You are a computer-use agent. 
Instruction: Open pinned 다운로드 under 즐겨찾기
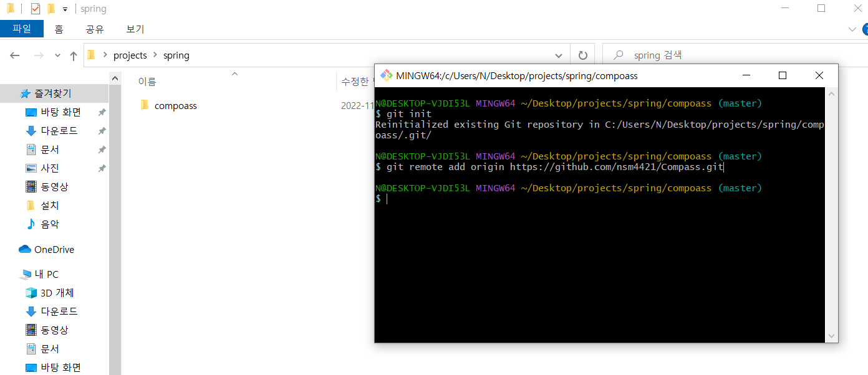pos(59,131)
